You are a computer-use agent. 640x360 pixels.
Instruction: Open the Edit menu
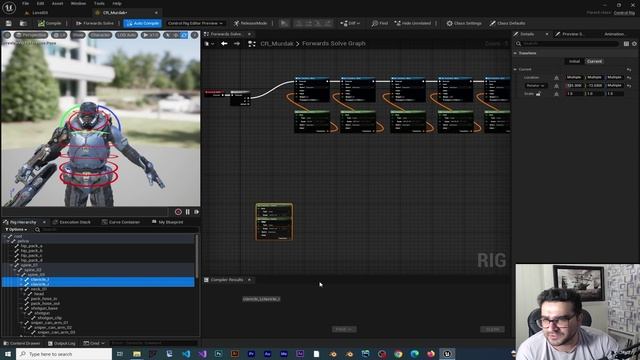(40, 3)
